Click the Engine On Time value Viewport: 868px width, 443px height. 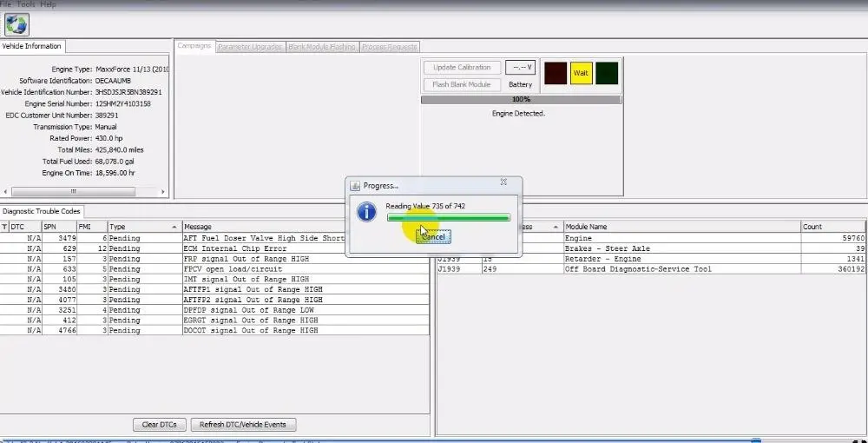coord(115,174)
